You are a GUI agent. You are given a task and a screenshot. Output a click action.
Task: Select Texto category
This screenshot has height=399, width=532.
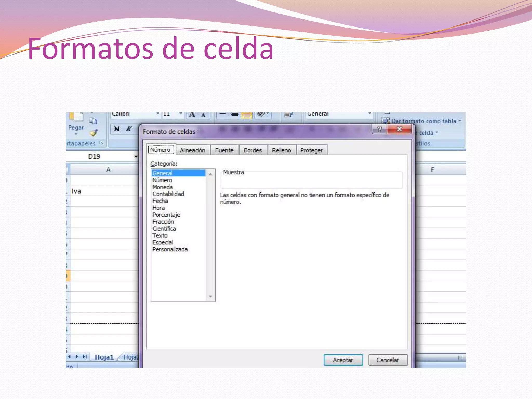click(x=178, y=236)
